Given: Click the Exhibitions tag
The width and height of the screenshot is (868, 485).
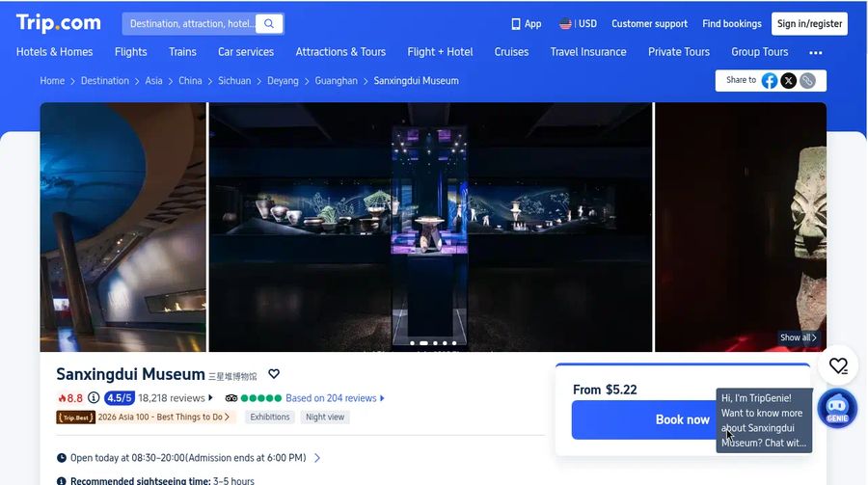Looking at the screenshot, I should 270,417.
